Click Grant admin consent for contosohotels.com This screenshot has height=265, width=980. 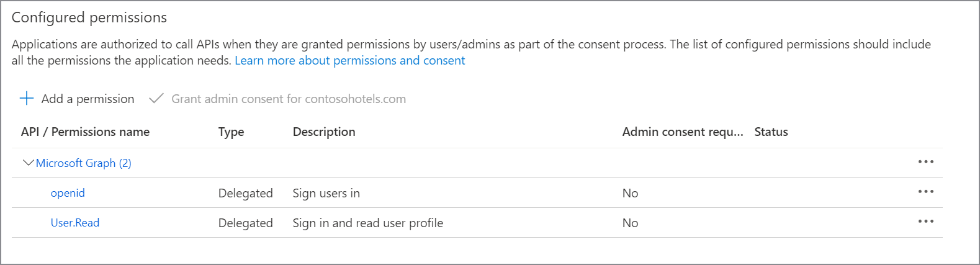[289, 99]
